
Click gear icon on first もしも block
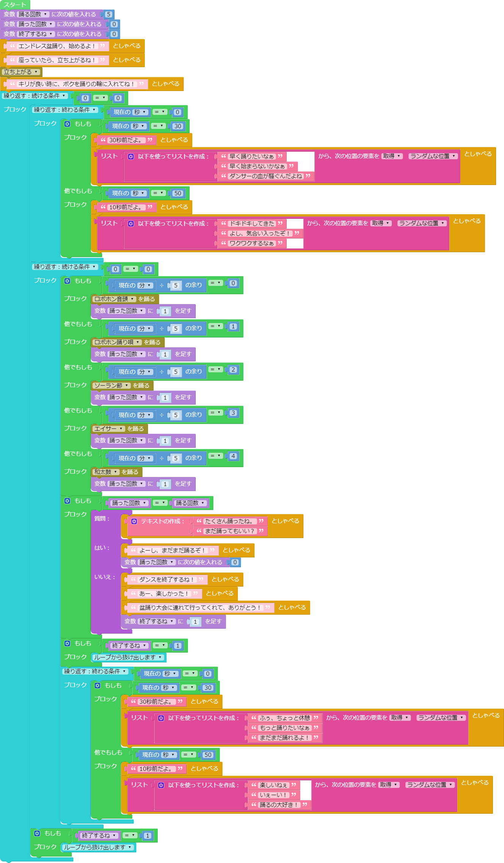67,124
